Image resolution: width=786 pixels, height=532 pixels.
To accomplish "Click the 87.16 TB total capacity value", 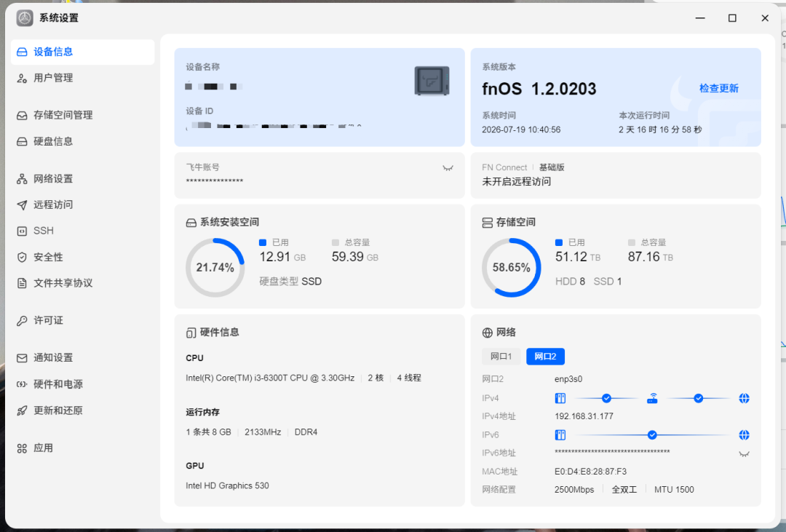I will 651,257.
